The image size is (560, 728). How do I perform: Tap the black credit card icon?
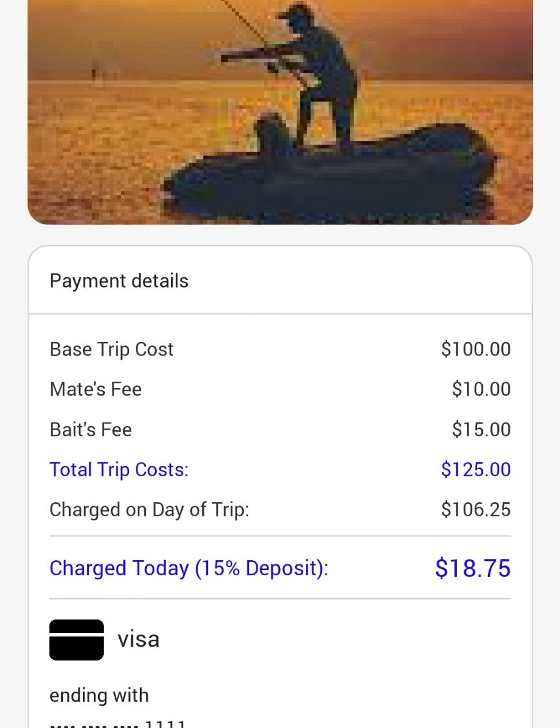point(77,640)
